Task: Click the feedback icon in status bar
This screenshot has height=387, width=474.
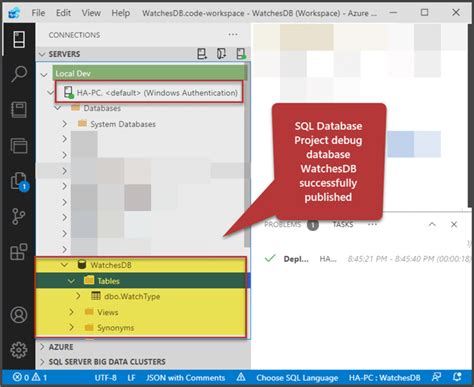Action: tap(436, 378)
